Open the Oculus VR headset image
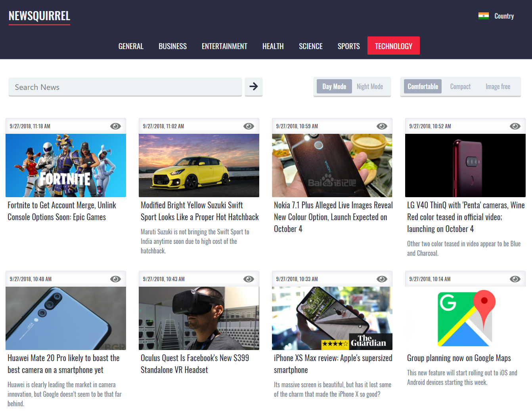 pyautogui.click(x=199, y=318)
